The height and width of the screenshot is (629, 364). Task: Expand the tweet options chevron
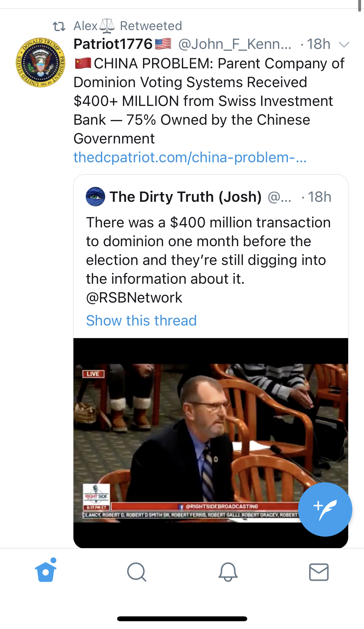[x=344, y=45]
